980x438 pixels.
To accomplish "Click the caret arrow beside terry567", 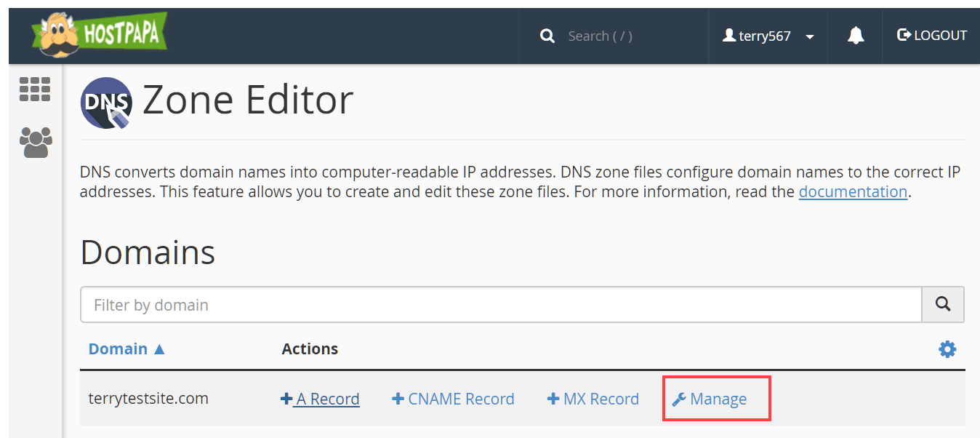I will (810, 37).
